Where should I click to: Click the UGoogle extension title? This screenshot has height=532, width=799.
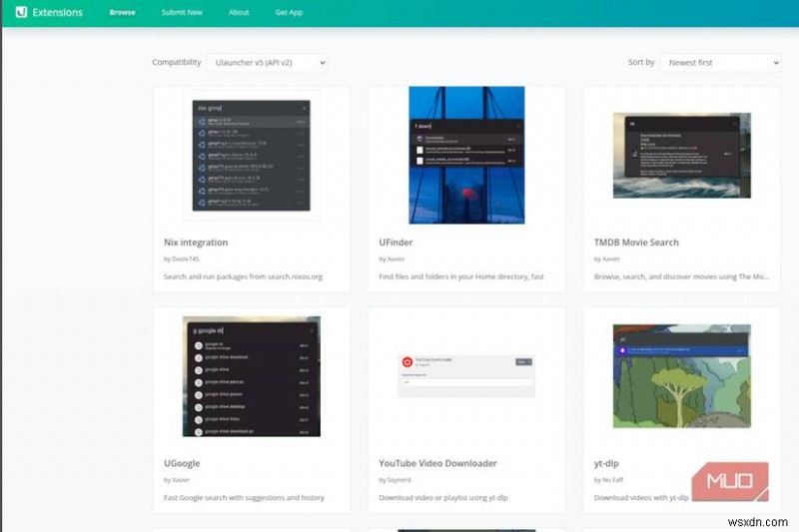point(182,463)
